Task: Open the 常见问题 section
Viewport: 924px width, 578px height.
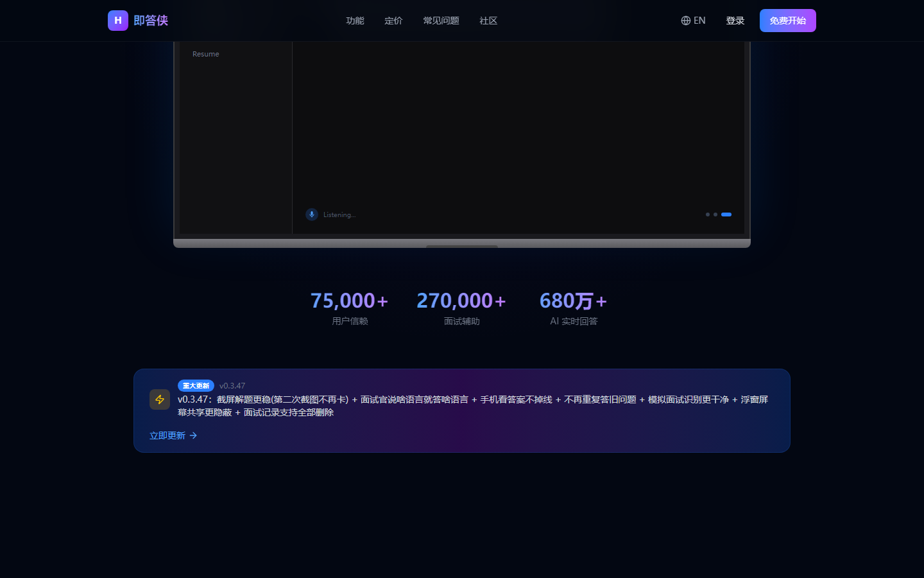Action: (441, 21)
